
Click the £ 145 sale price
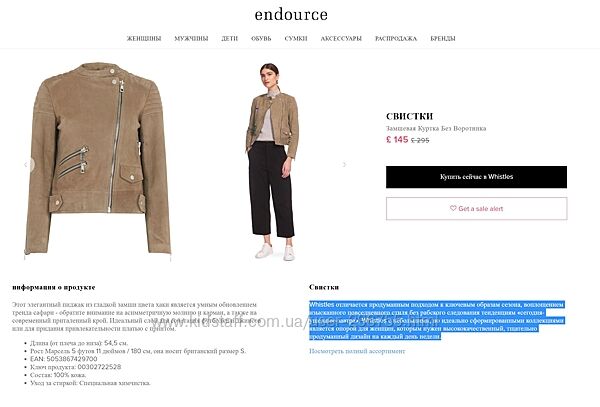[397, 140]
